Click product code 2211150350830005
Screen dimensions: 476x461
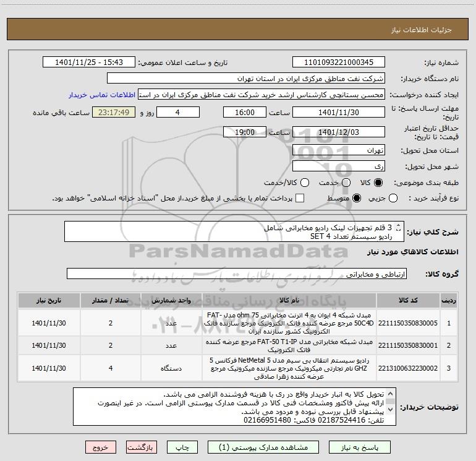click(x=408, y=323)
